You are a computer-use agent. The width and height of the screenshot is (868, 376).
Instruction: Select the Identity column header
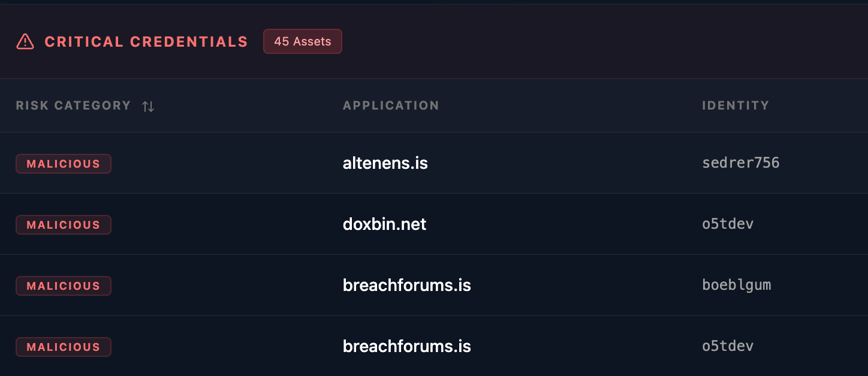736,105
